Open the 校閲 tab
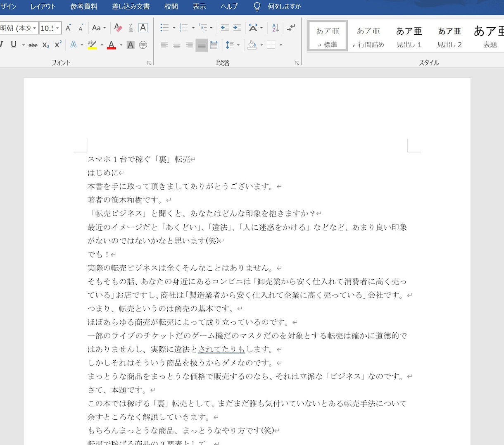Image resolution: width=504 pixels, height=445 pixels. click(x=171, y=7)
